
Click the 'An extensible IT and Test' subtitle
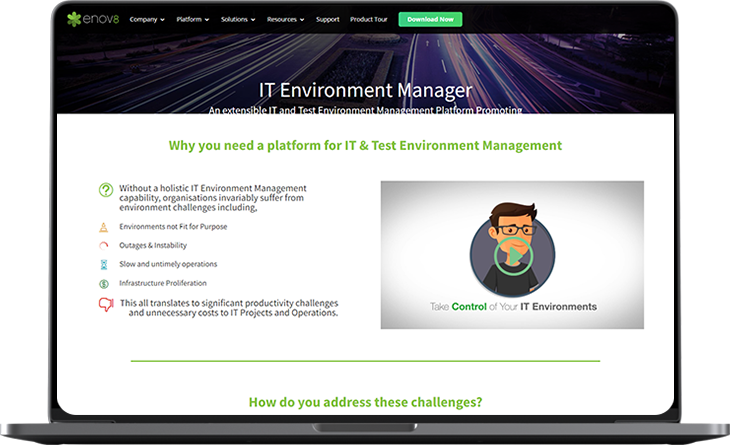[x=365, y=110]
